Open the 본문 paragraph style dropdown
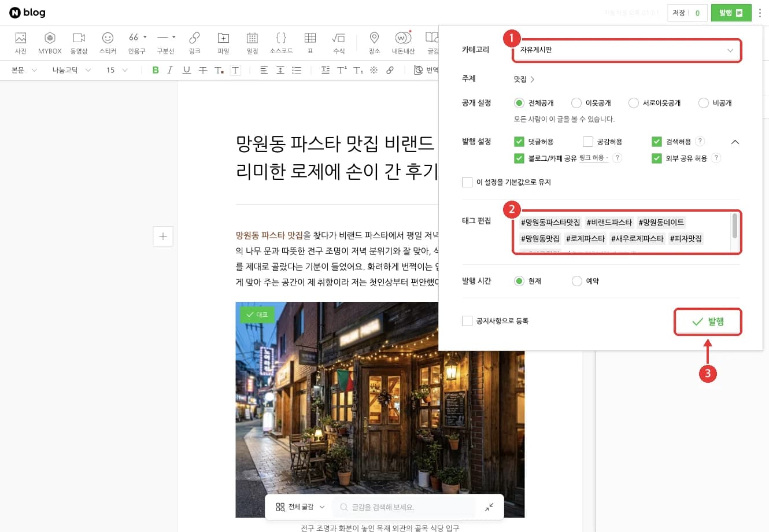 click(24, 70)
